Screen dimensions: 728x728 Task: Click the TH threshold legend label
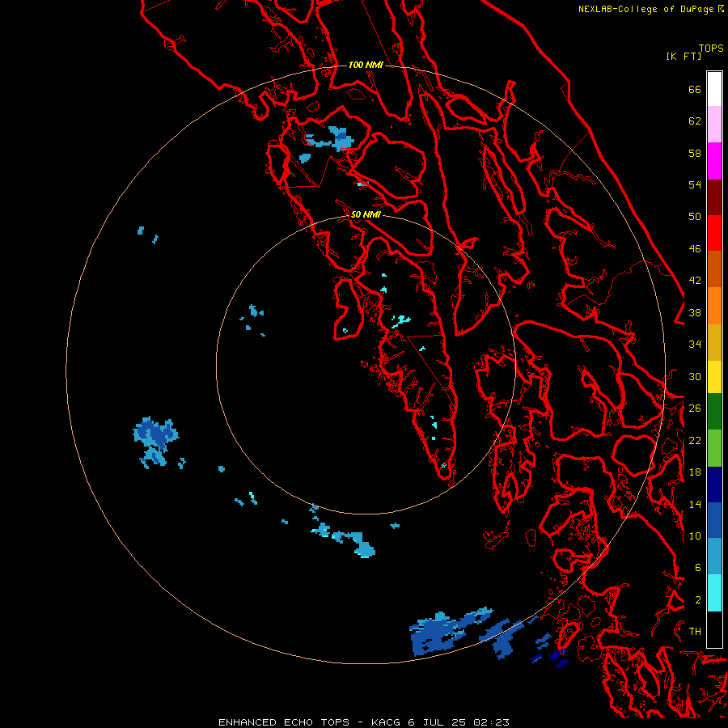click(695, 632)
